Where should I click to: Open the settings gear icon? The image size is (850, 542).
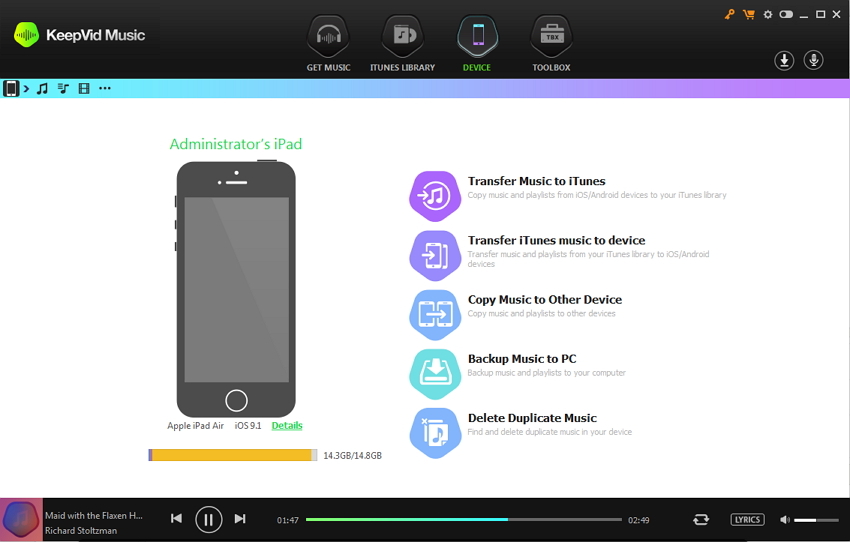click(x=768, y=15)
